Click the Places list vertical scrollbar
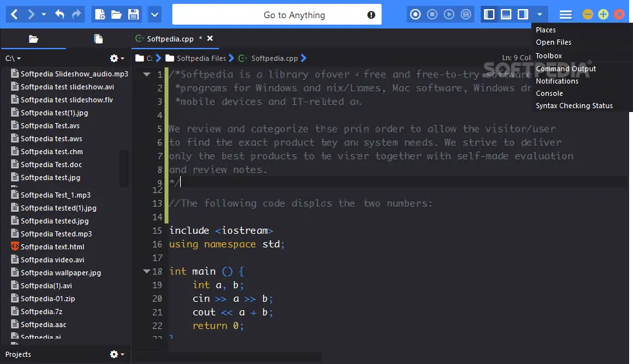The height and width of the screenshot is (364, 633). [x=124, y=168]
